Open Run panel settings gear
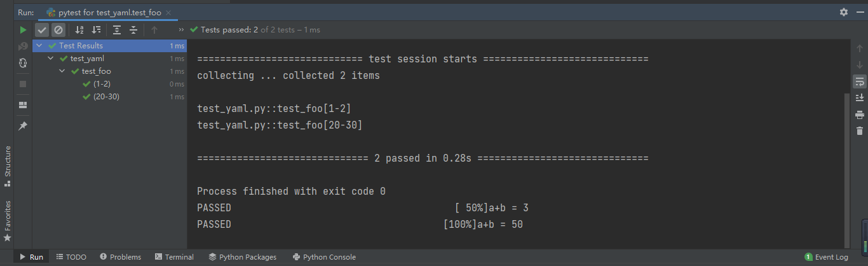Viewport: 868px width, 266px height. pyautogui.click(x=844, y=12)
